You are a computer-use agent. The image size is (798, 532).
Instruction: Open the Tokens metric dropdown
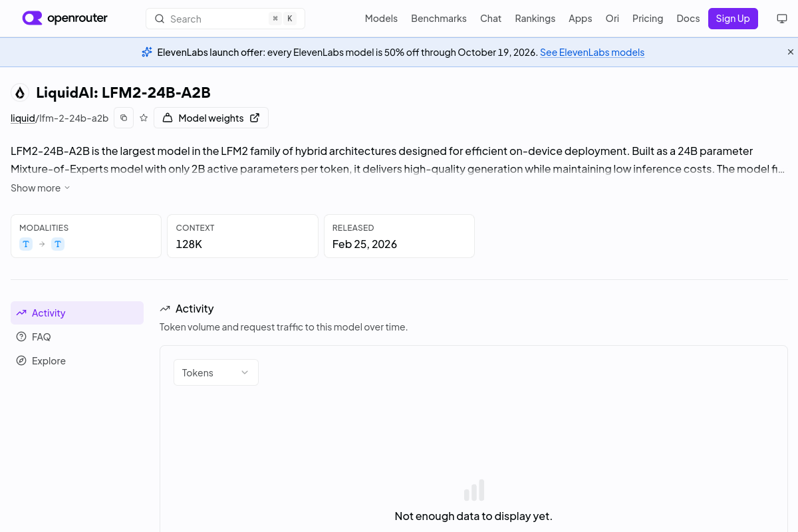pos(216,372)
